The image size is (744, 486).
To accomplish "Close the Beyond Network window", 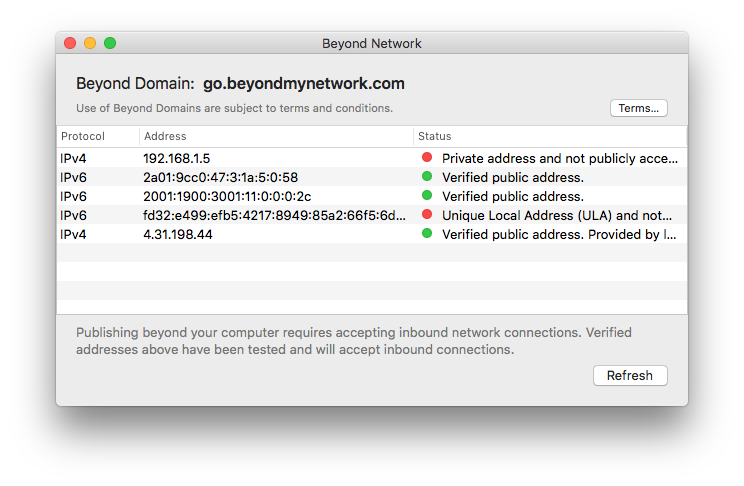I will click(70, 43).
